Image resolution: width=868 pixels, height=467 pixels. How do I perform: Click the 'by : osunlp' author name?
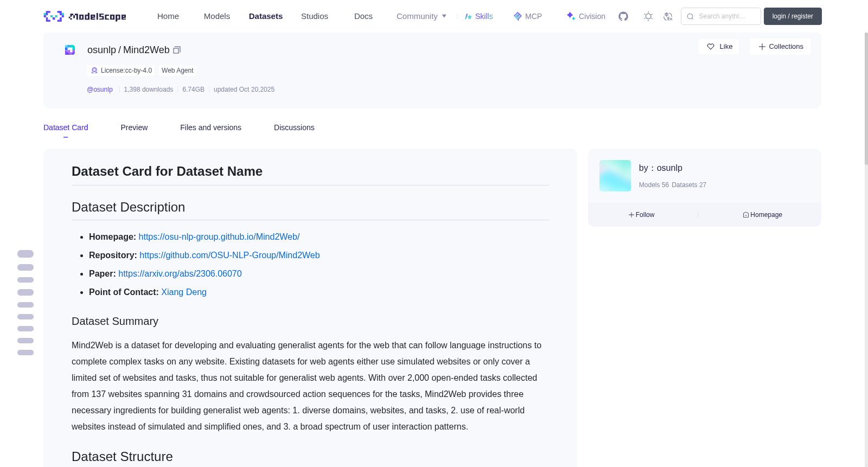pos(661,168)
